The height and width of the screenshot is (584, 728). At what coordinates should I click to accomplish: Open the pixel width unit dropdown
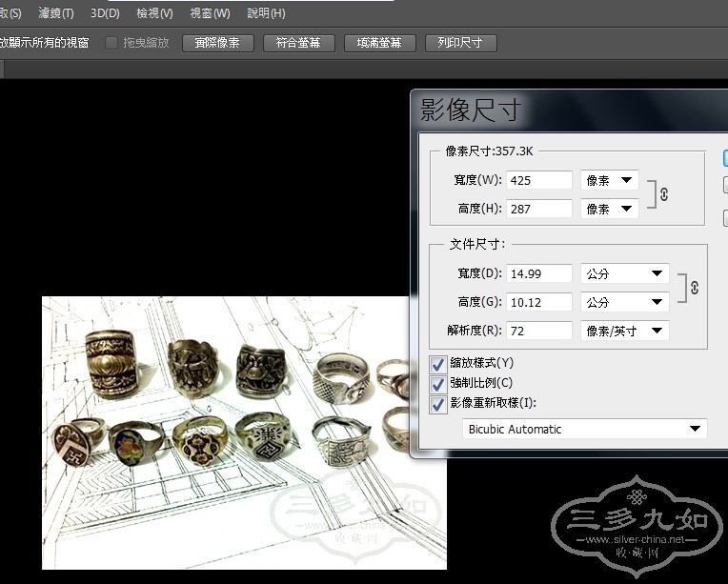609,180
